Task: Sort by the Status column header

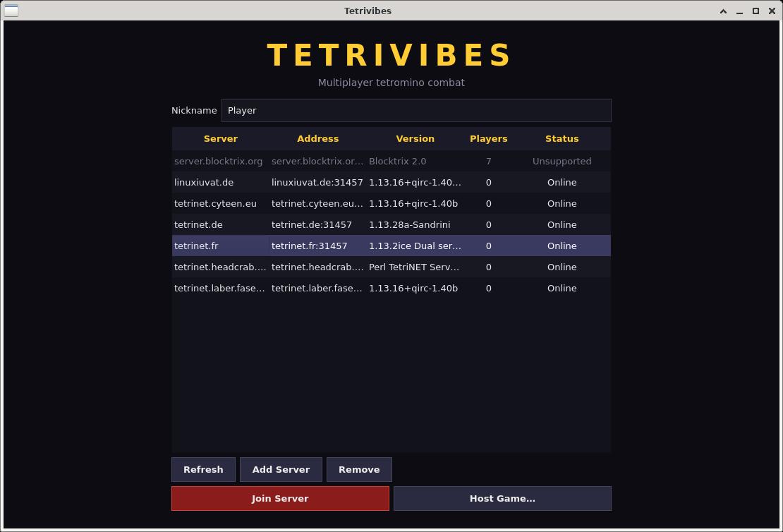Action: pos(562,139)
